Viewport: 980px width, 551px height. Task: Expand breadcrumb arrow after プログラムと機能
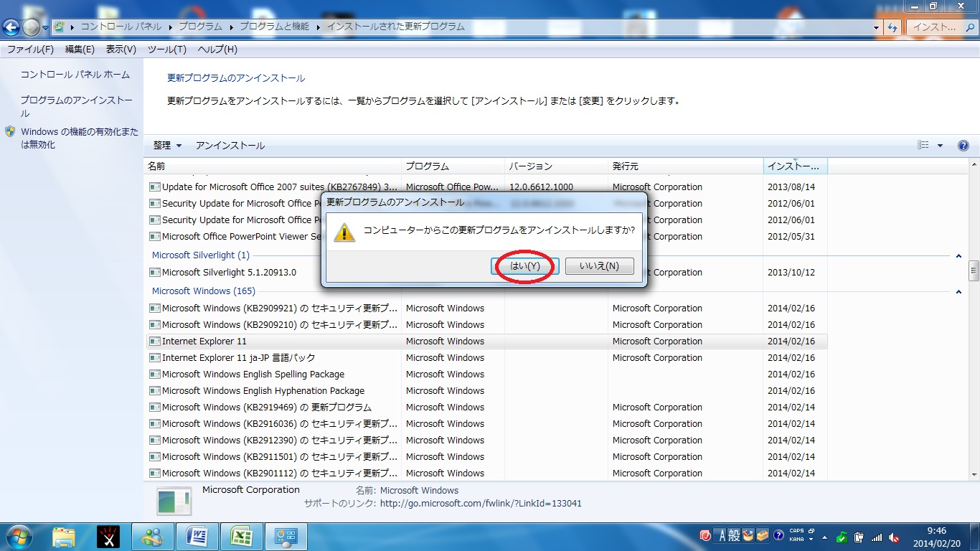(319, 27)
